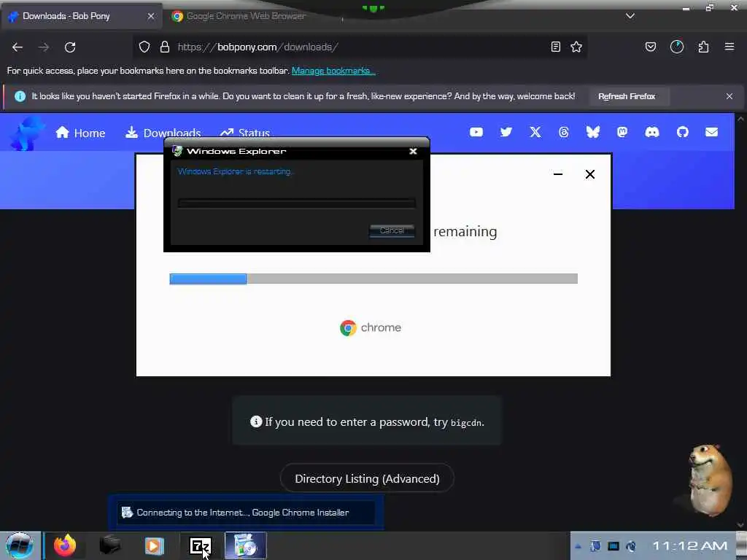This screenshot has height=560, width=747.
Task: Click the Refresh Firefox button
Action: click(627, 96)
